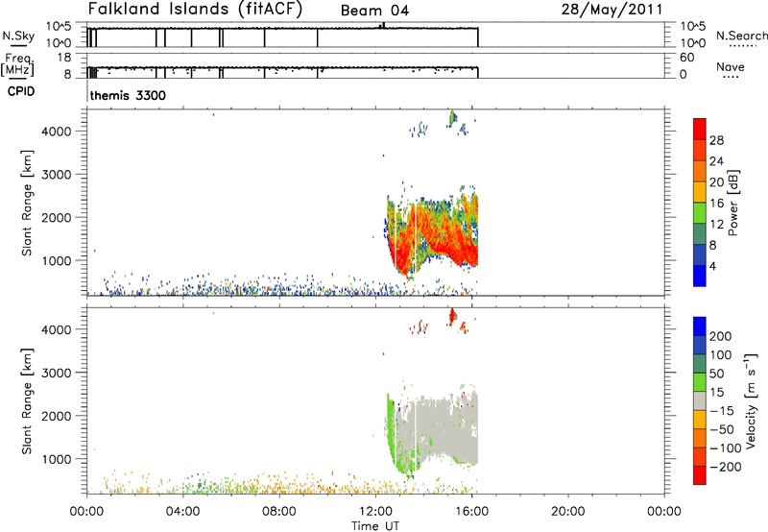Click the '04:00' time axis tick
The height and width of the screenshot is (532, 768).
tap(182, 512)
